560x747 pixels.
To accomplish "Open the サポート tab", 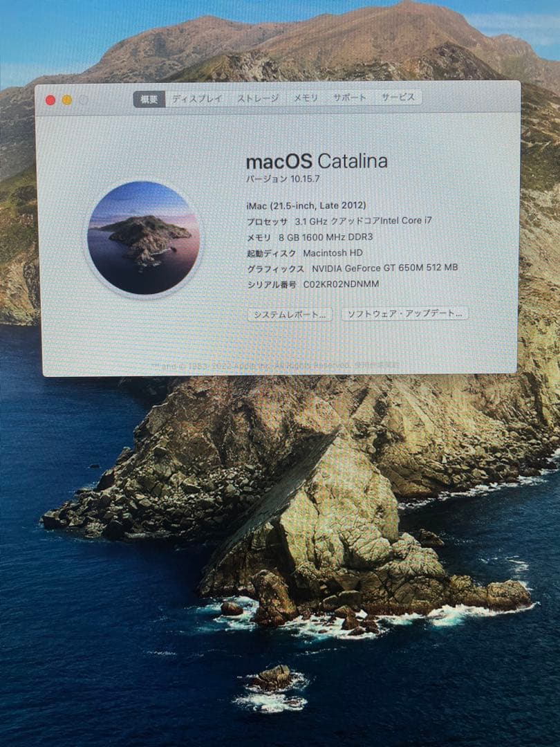I will coord(349,98).
